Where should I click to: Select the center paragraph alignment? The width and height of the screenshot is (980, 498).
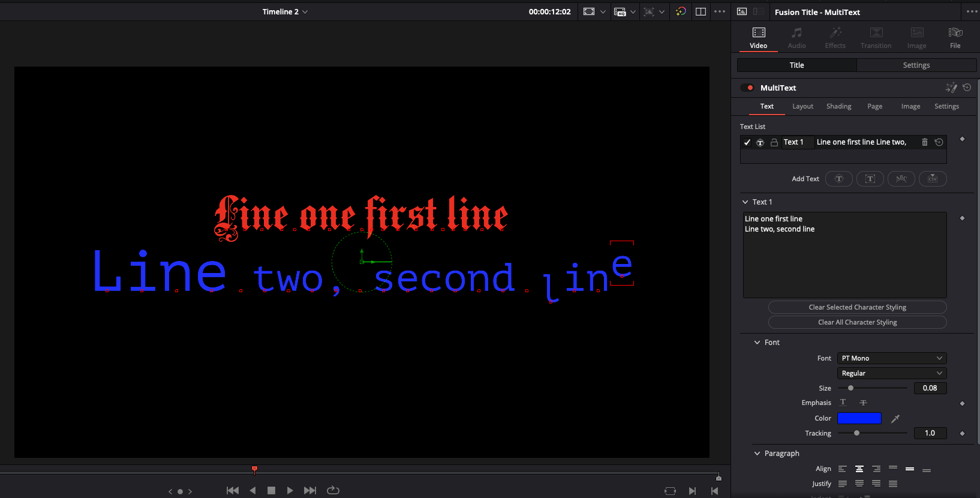point(859,469)
